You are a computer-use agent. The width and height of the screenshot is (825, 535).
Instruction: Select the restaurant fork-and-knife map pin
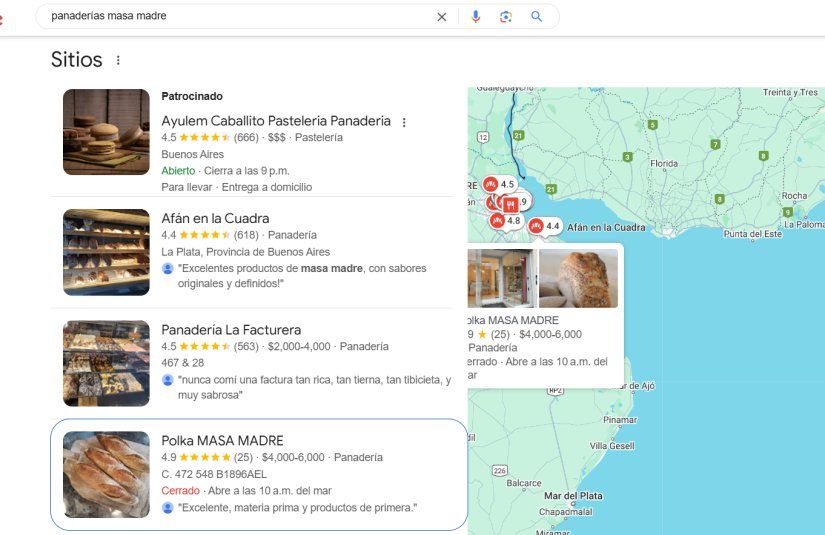pos(510,204)
